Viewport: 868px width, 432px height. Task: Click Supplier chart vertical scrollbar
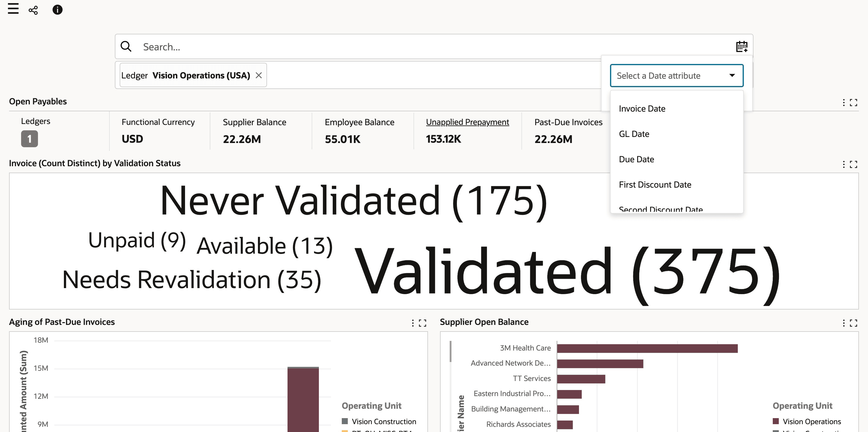pos(451,351)
